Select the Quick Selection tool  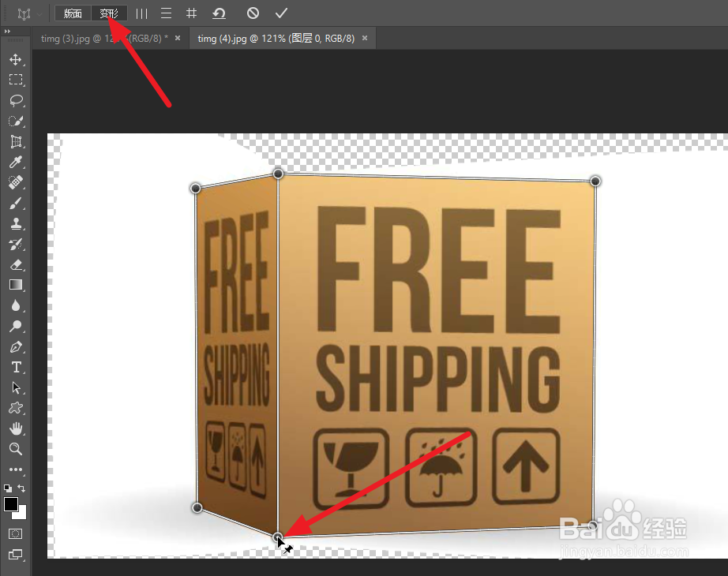tap(16, 122)
